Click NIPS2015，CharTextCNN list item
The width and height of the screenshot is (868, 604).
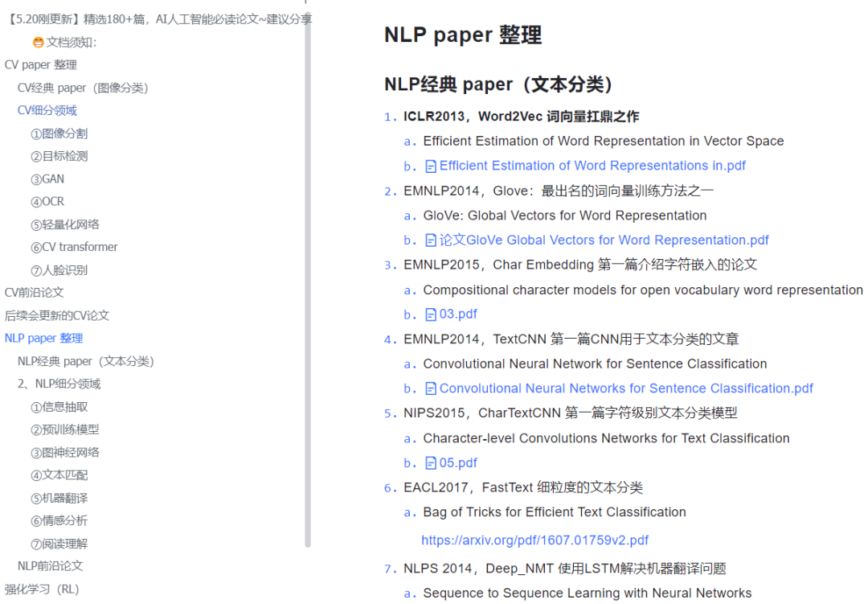(570, 413)
